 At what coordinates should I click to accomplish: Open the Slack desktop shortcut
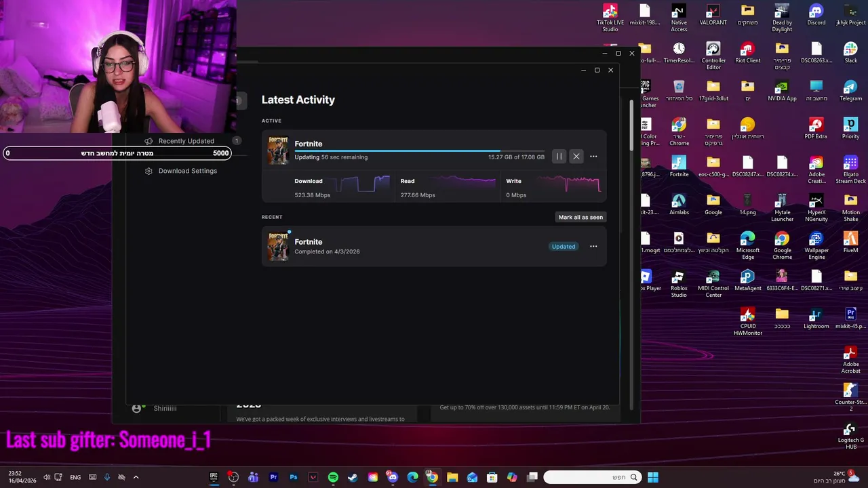(x=850, y=53)
